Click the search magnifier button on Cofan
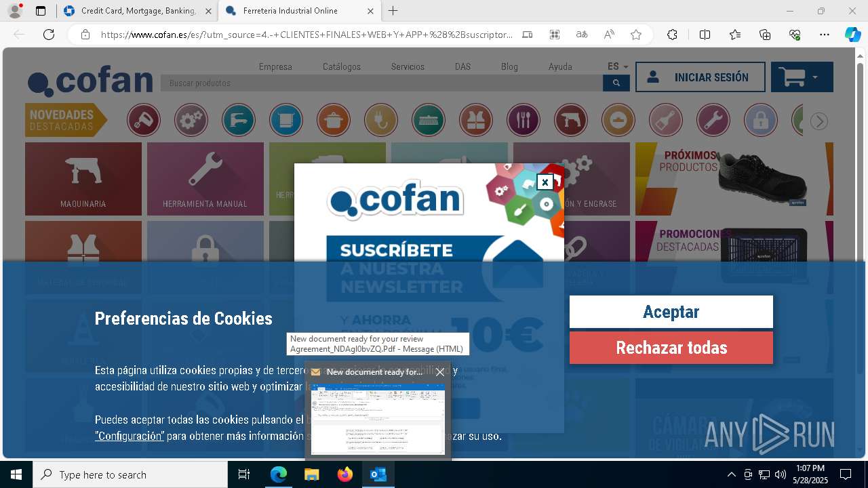Image resolution: width=868 pixels, height=488 pixels. (616, 83)
